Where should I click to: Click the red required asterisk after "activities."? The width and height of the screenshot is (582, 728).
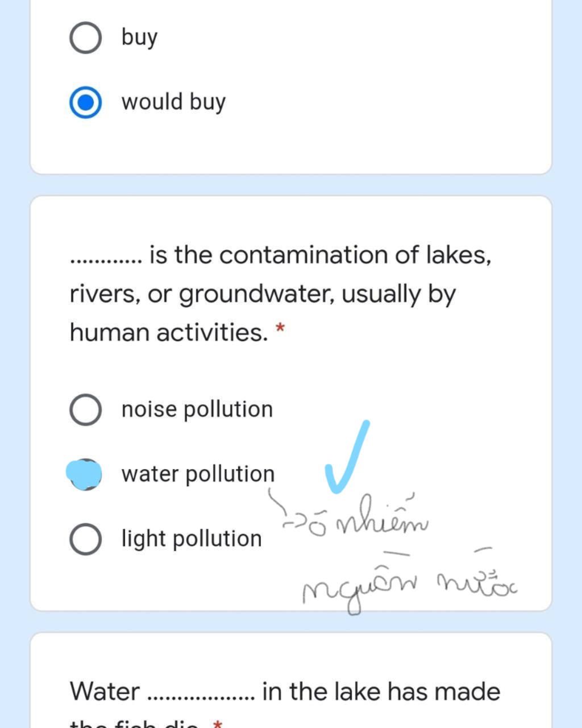280,329
